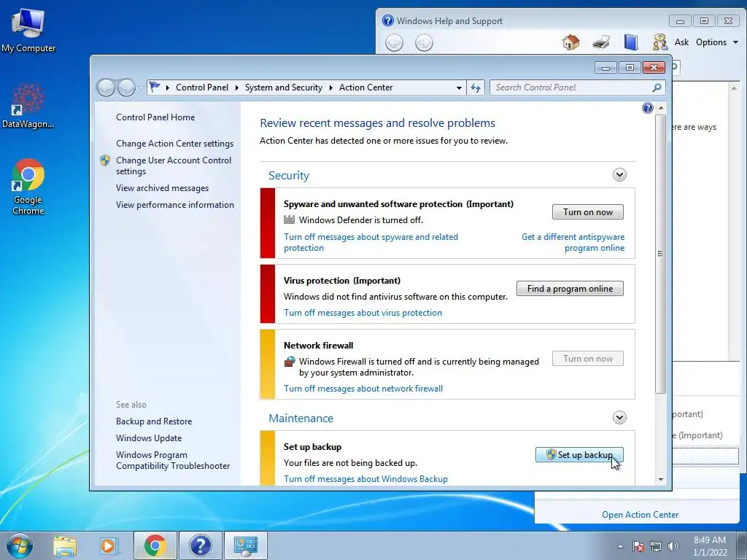Screen dimensions: 747x560
Task: Open Change Action Center settings
Action: point(174,144)
